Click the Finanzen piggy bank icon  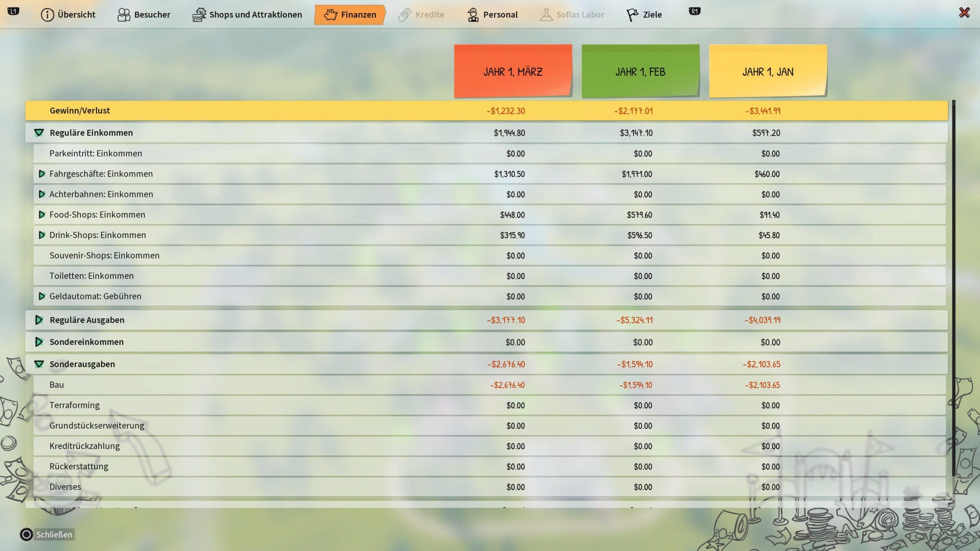(x=330, y=15)
